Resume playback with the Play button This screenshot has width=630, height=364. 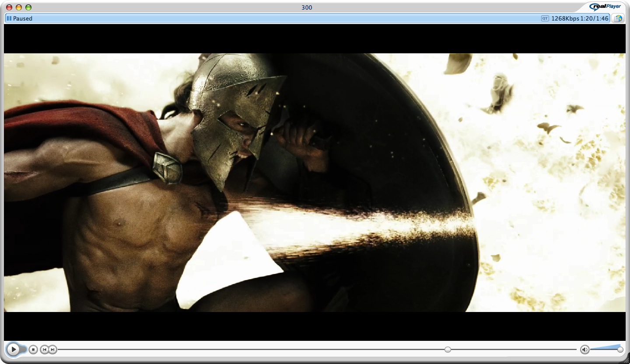coord(14,349)
